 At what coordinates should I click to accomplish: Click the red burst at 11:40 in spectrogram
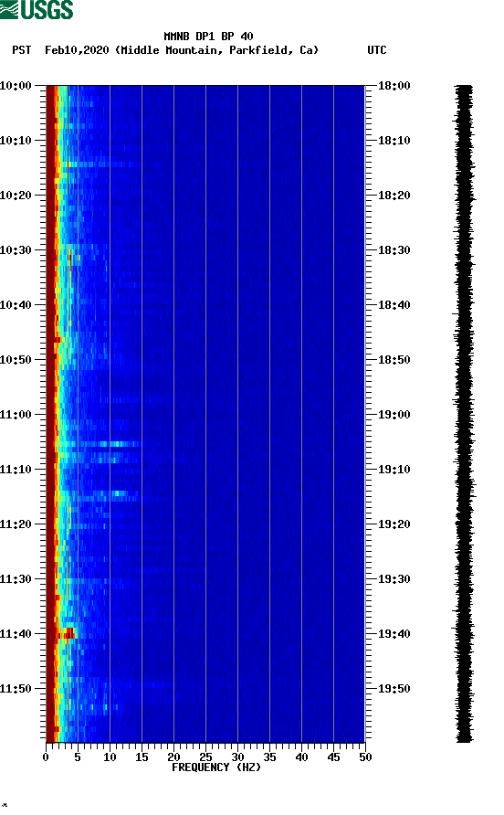click(x=67, y=633)
